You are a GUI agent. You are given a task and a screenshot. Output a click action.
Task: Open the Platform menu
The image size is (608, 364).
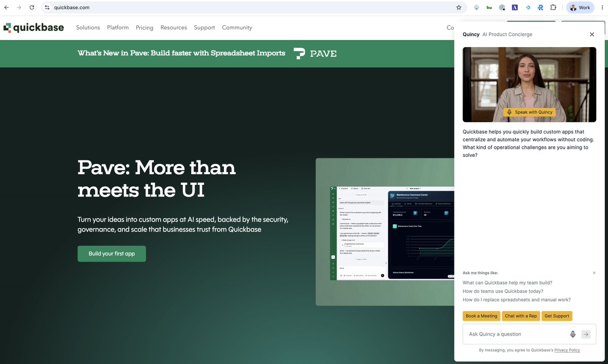118,27
